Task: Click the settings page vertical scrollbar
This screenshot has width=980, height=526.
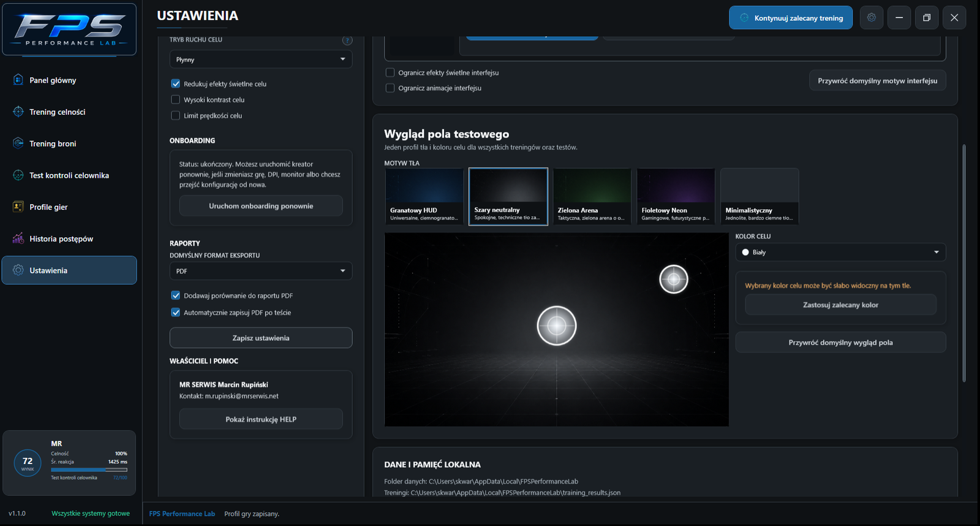Action: point(964,264)
